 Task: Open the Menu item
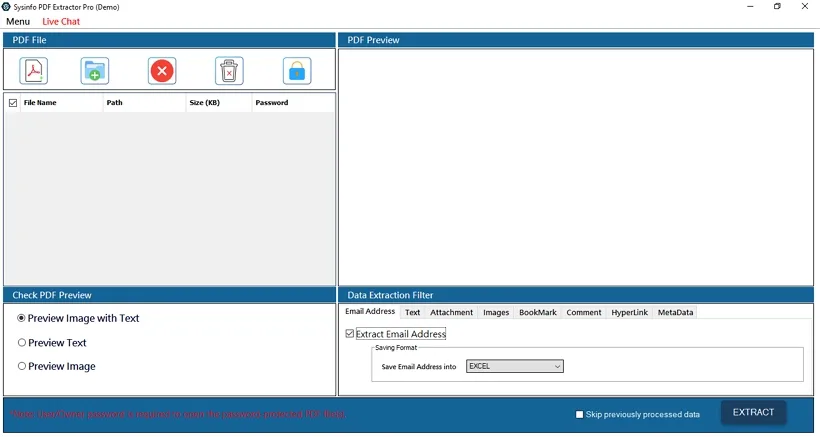coord(18,21)
